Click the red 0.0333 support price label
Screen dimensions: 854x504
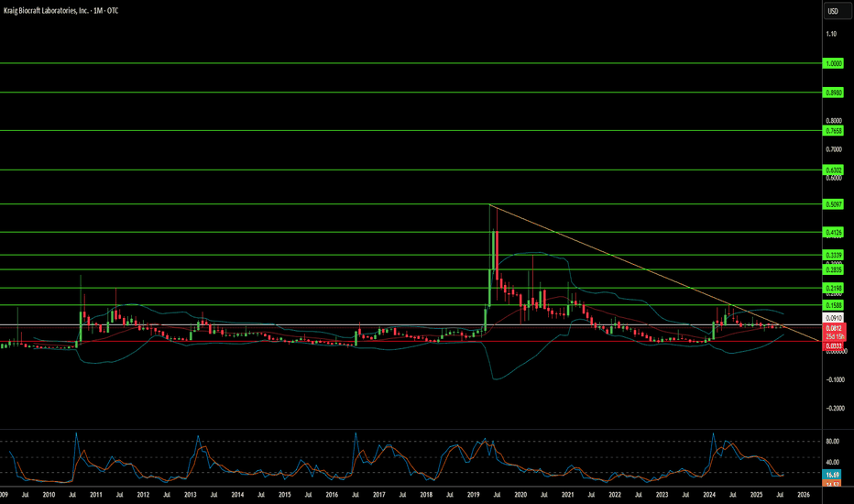click(833, 346)
